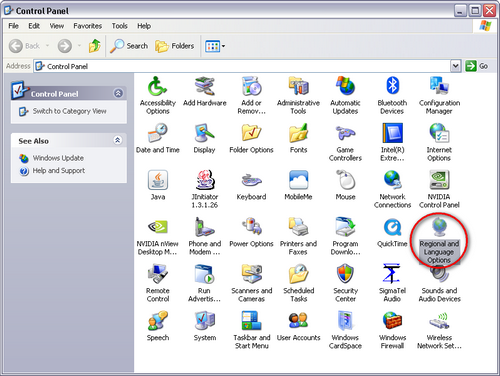Open Date and Time icon
Viewport: 500px width, 376px height.
point(157,133)
